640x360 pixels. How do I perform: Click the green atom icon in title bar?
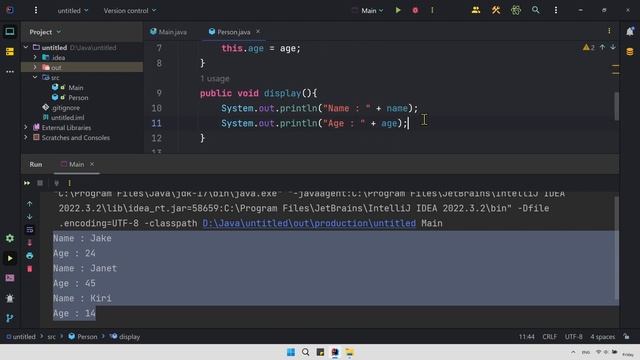516,10
